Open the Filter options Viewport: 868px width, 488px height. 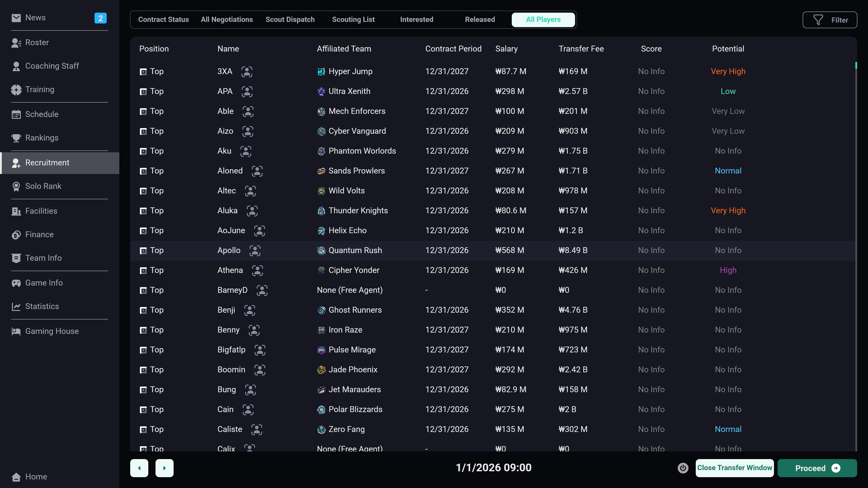(x=830, y=20)
